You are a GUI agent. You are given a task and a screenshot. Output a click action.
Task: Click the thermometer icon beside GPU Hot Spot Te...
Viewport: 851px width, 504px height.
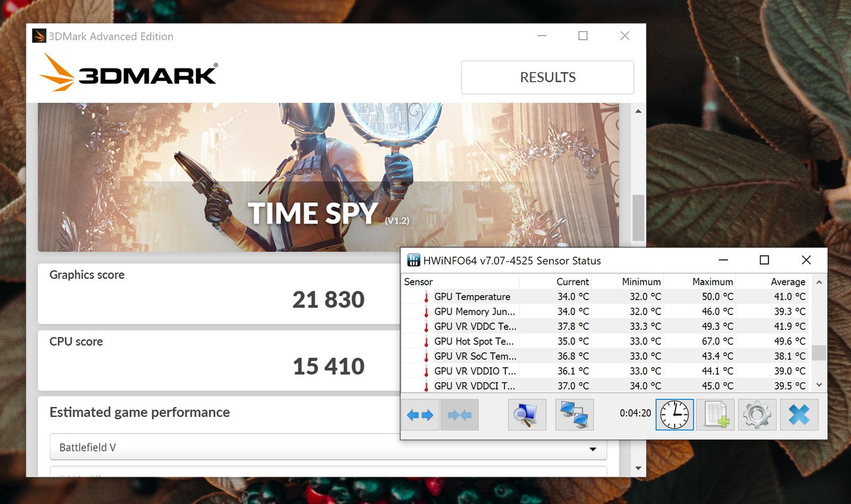426,341
